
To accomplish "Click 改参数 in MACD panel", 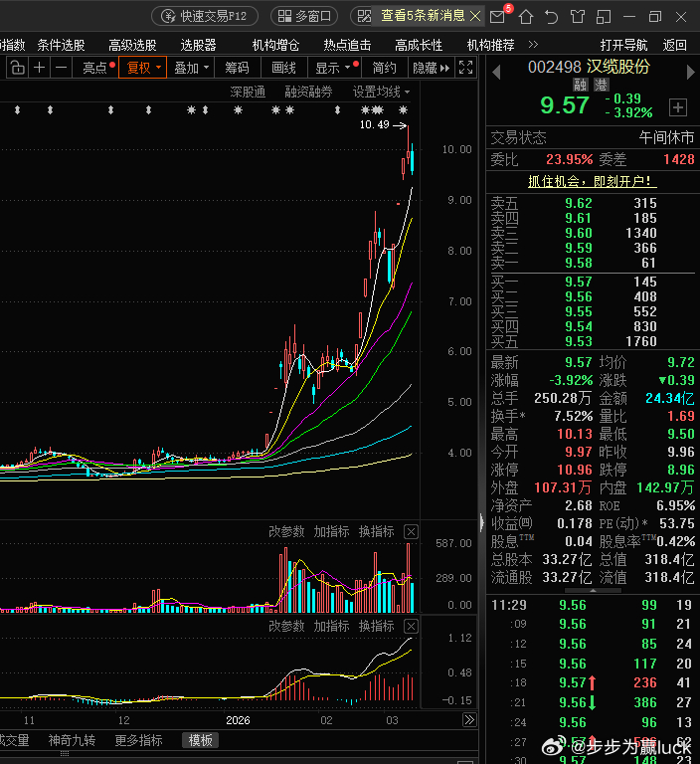I will pyautogui.click(x=286, y=626).
